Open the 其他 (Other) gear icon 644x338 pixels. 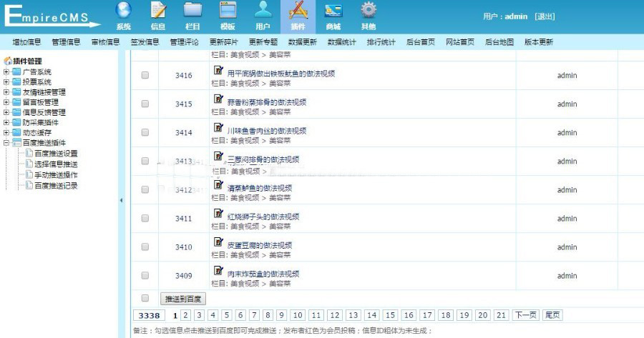[x=368, y=11]
